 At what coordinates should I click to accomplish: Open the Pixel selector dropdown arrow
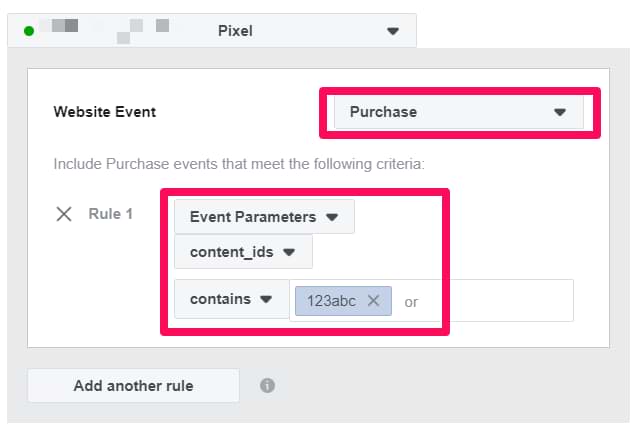(393, 31)
